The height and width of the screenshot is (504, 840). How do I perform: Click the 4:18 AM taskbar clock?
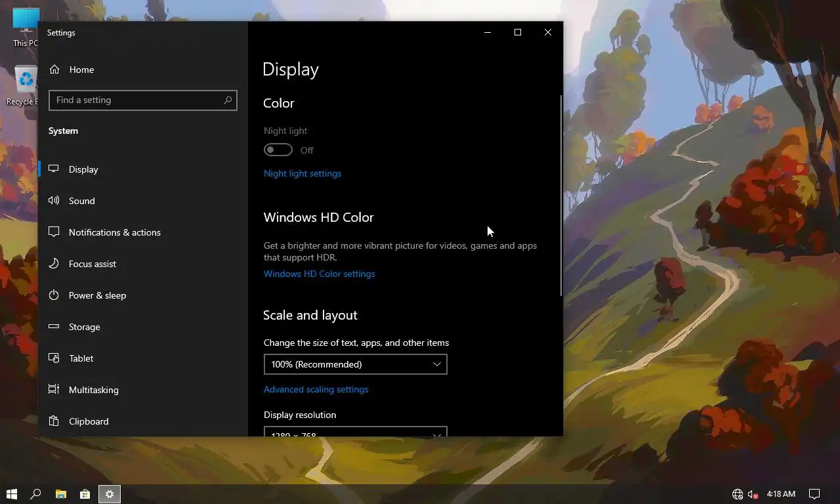coord(781,494)
